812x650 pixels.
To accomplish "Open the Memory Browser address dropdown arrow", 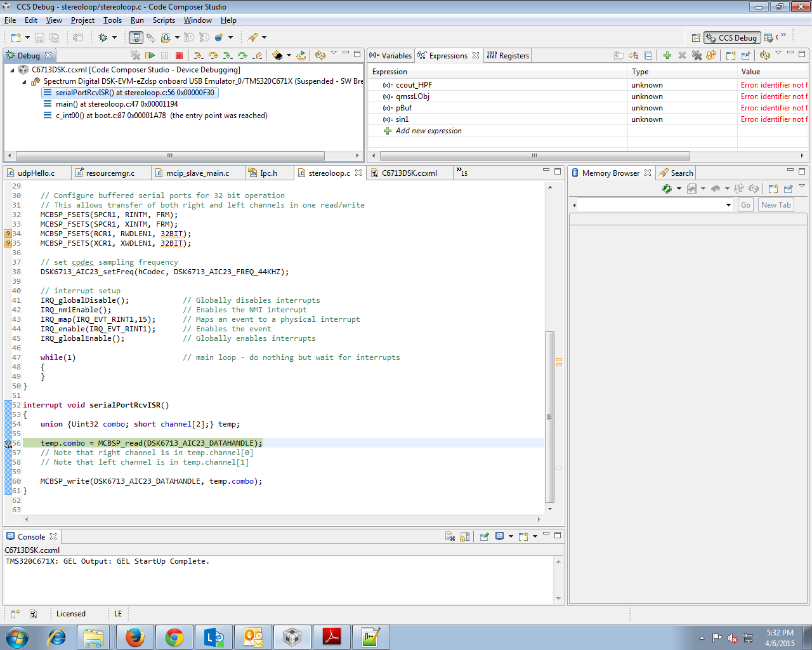I will [728, 205].
